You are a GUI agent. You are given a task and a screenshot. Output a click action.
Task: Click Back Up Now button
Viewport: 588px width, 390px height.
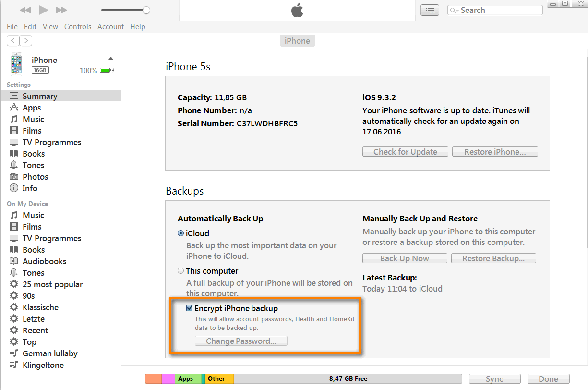point(405,258)
